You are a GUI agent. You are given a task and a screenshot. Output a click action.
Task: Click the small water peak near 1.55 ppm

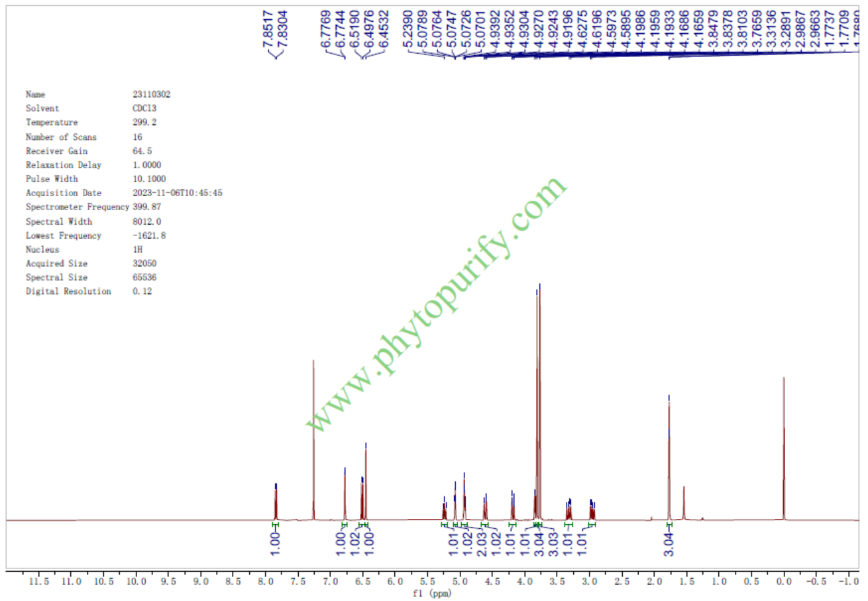(x=684, y=504)
